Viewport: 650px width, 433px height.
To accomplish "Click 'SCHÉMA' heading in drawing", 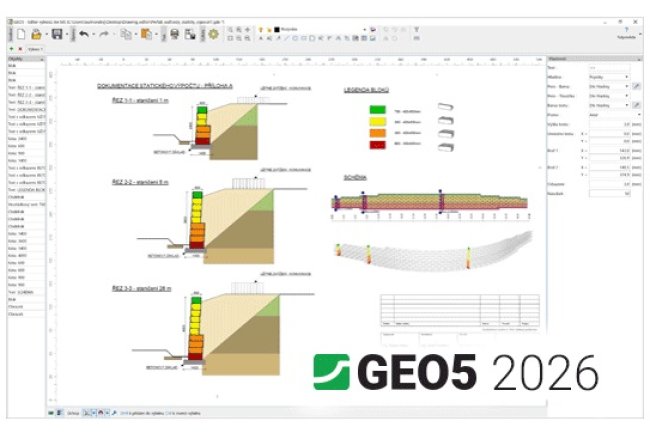I will click(x=355, y=177).
